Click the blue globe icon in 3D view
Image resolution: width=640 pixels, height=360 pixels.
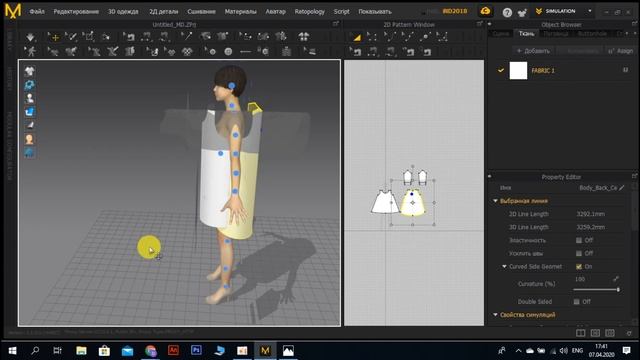[29, 153]
